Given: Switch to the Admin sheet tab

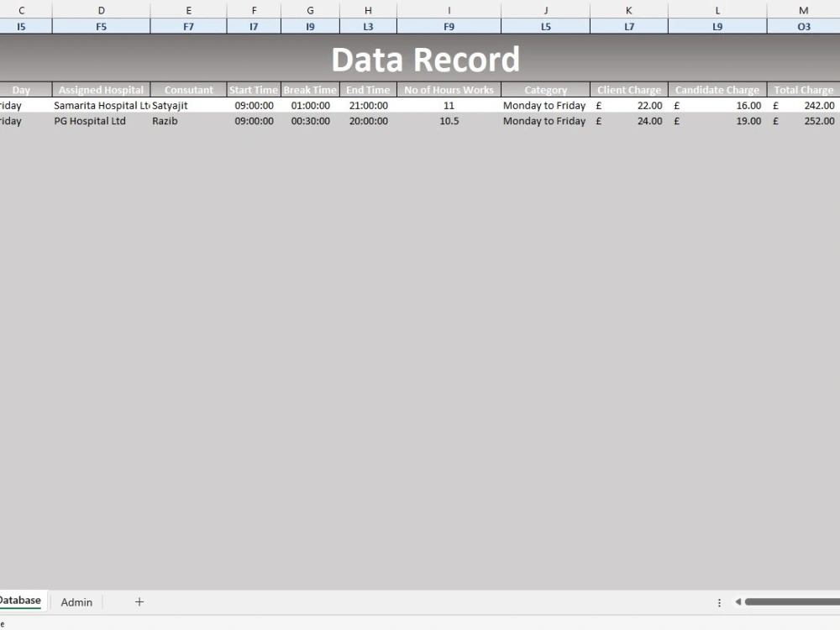Looking at the screenshot, I should (x=76, y=602).
